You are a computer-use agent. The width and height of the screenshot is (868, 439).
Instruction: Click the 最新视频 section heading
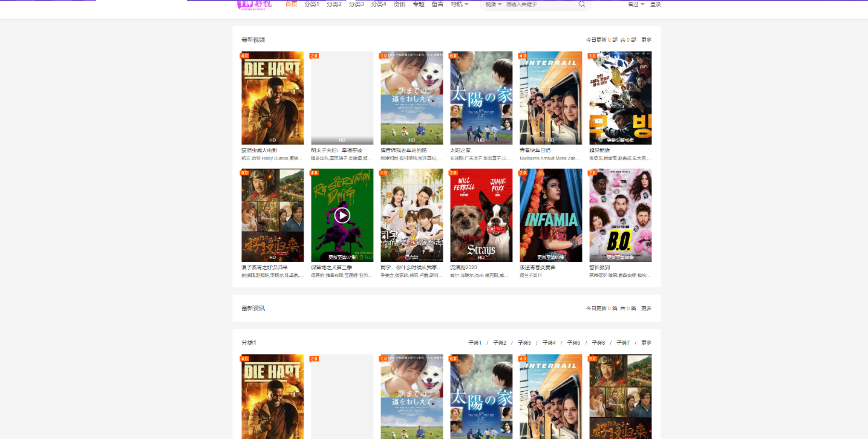click(253, 40)
